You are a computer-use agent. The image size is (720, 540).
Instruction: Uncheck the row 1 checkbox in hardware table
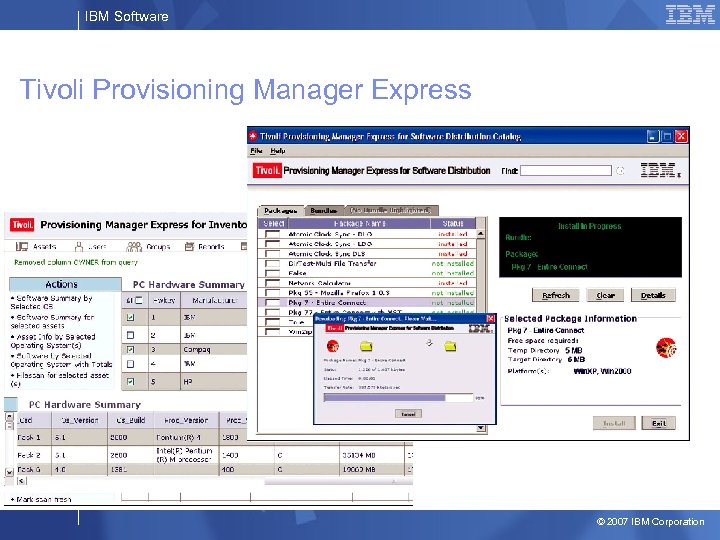(130, 317)
